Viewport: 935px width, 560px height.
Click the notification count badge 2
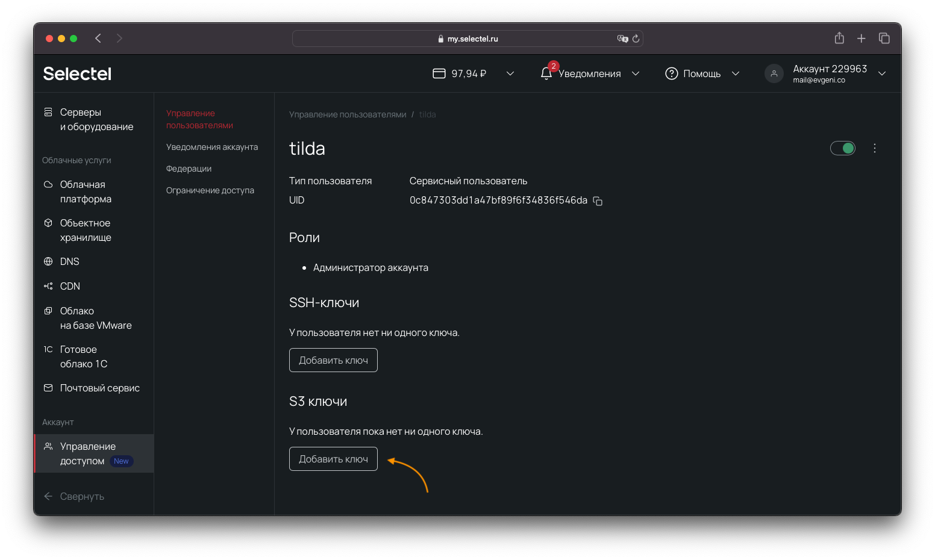(x=554, y=66)
